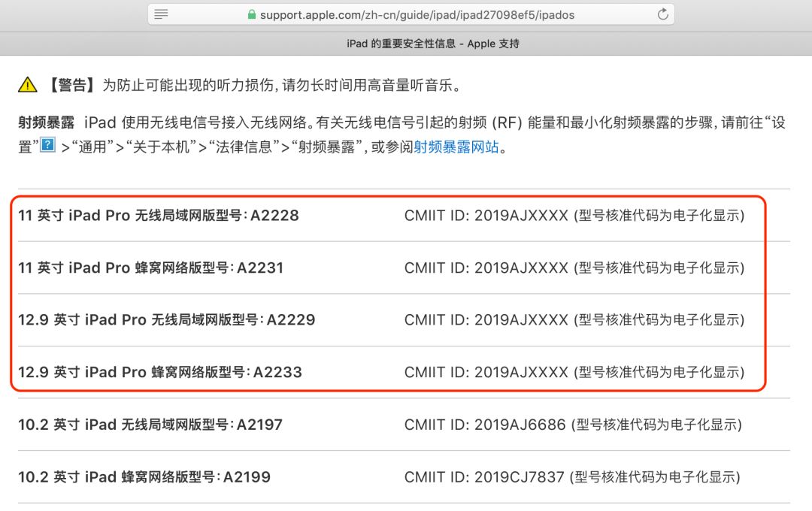Click the Reader view icon in address bar
The image size is (812, 511).
(161, 14)
